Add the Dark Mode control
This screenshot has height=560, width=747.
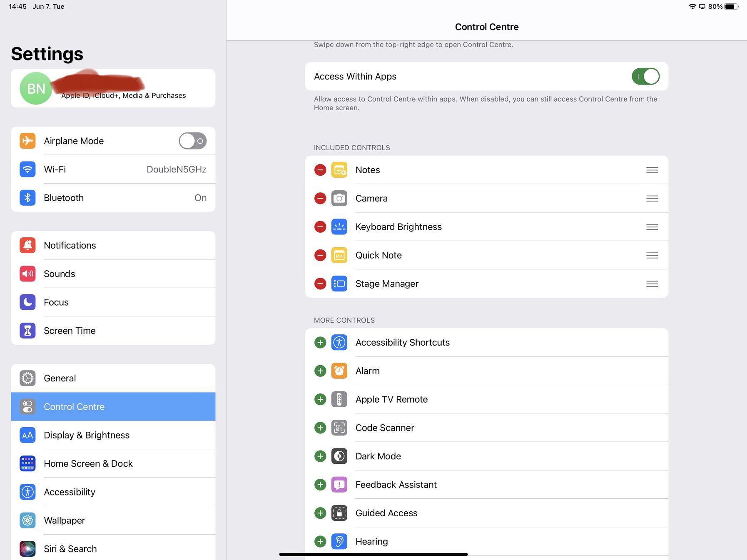click(x=320, y=456)
